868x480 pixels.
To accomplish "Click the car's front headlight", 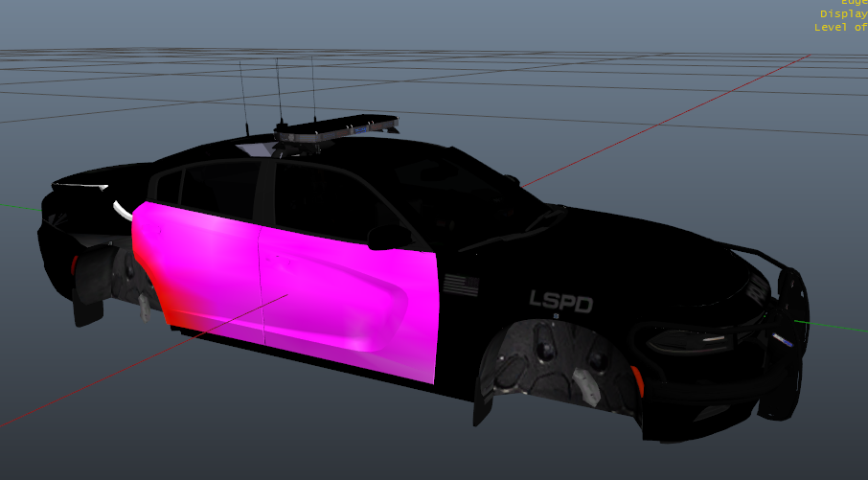I will pos(689,340).
